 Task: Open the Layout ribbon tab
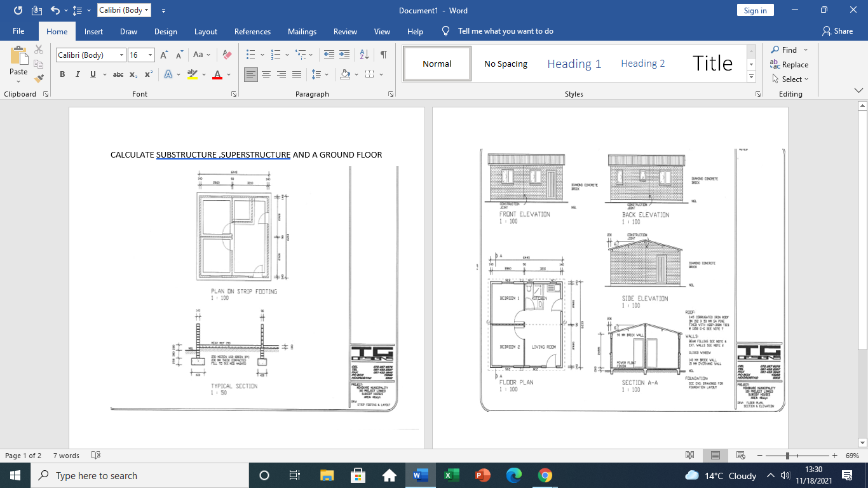(x=205, y=31)
